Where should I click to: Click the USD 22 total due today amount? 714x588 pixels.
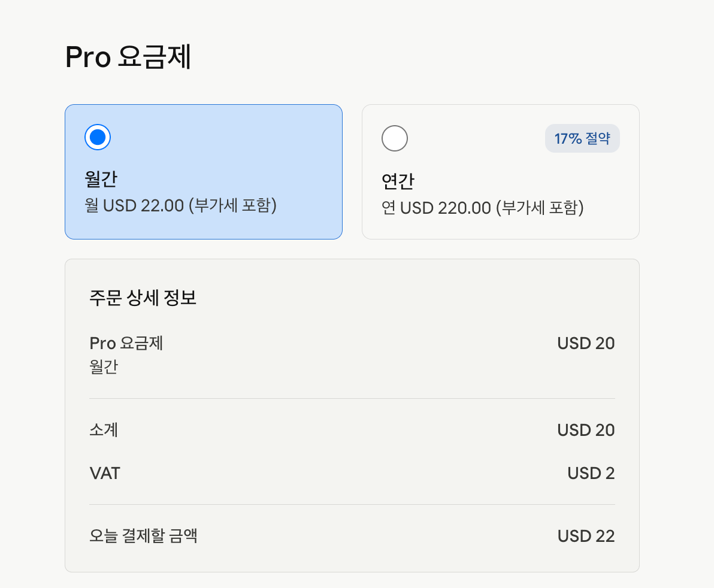coord(586,536)
